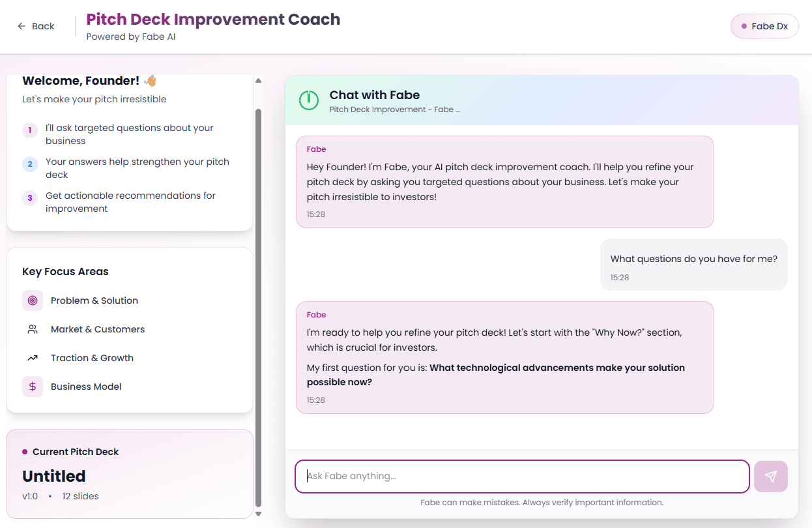Click the waving hand emoji
Viewport: 812px width, 528px height.
click(150, 81)
